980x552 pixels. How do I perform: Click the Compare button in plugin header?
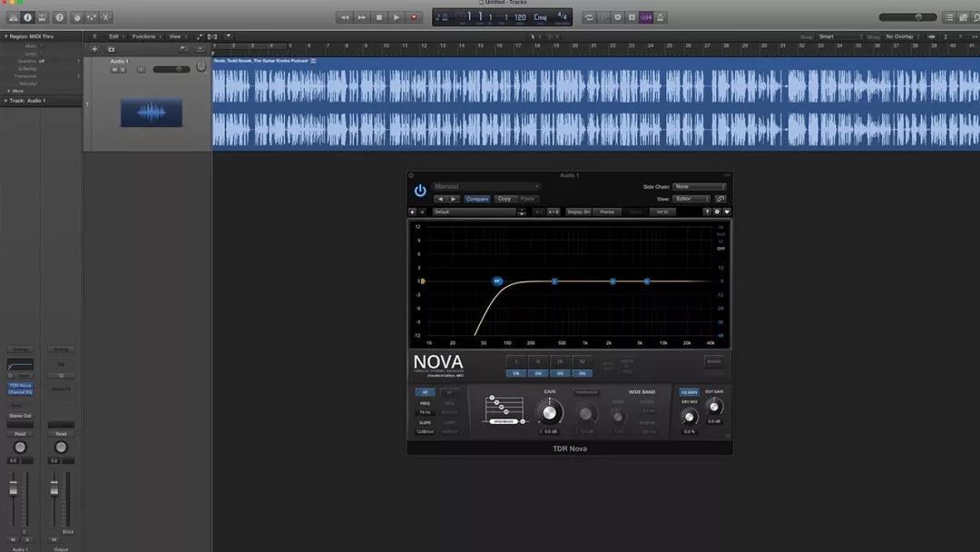point(477,199)
